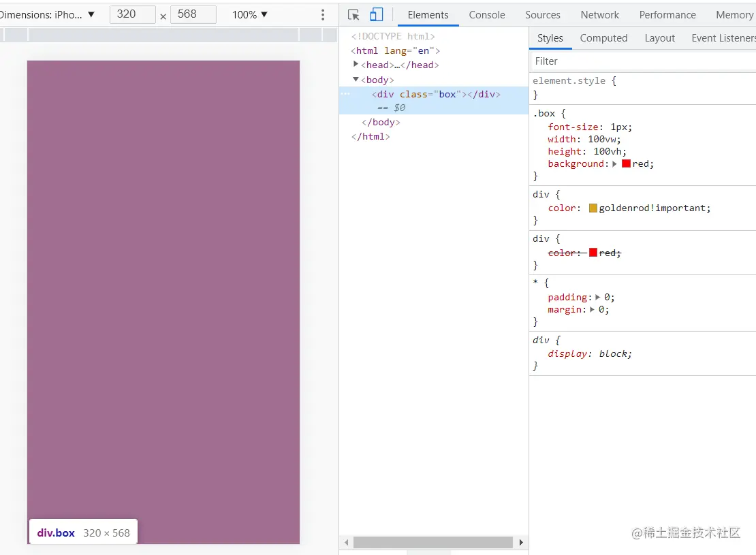Click the viewport height field showing 568
Image resolution: width=756 pixels, height=555 pixels.
point(193,14)
